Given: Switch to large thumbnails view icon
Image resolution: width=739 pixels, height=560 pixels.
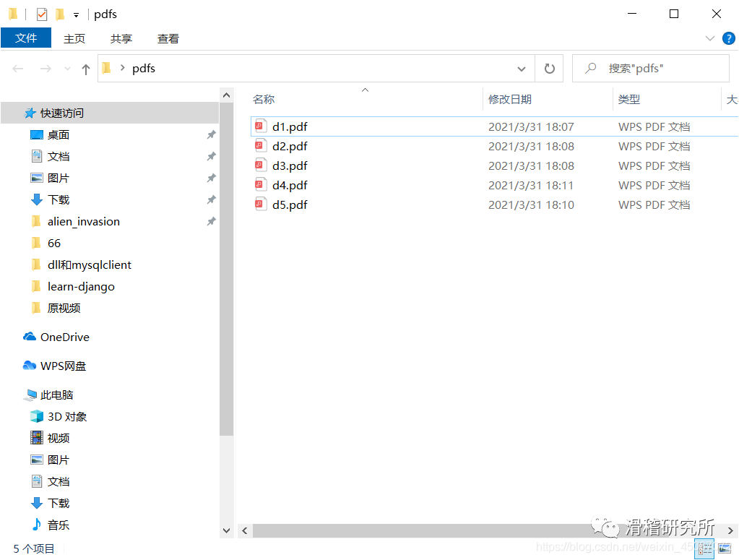Looking at the screenshot, I should [x=725, y=548].
